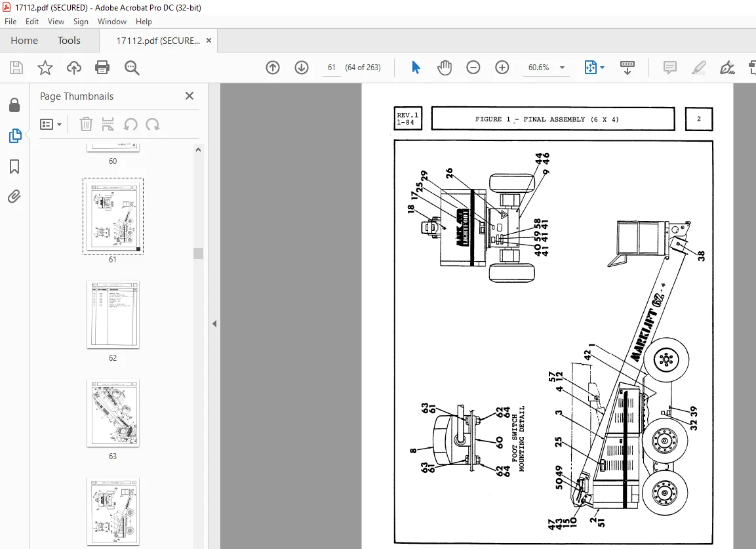Open zoom level 60.6% dropdown
The image size is (756, 549).
562,68
